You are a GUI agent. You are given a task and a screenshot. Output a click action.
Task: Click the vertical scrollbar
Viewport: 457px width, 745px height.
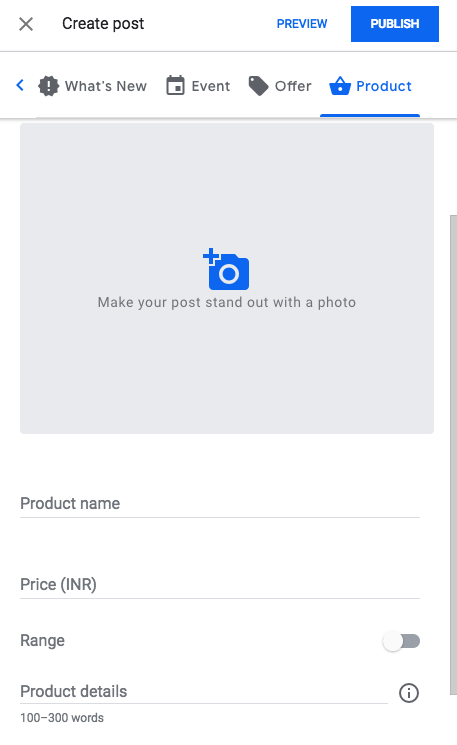click(453, 455)
